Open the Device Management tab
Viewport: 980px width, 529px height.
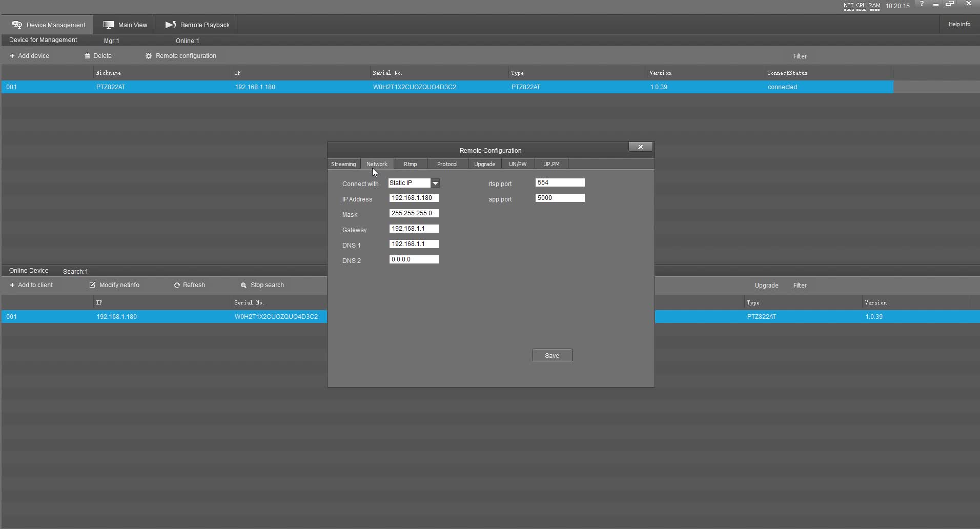(x=47, y=25)
